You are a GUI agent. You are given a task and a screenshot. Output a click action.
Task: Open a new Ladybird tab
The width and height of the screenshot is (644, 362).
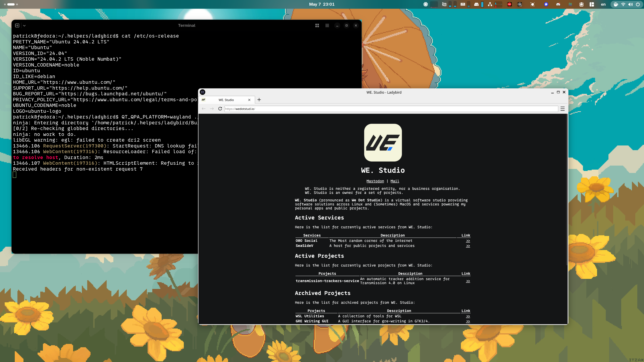(x=259, y=100)
